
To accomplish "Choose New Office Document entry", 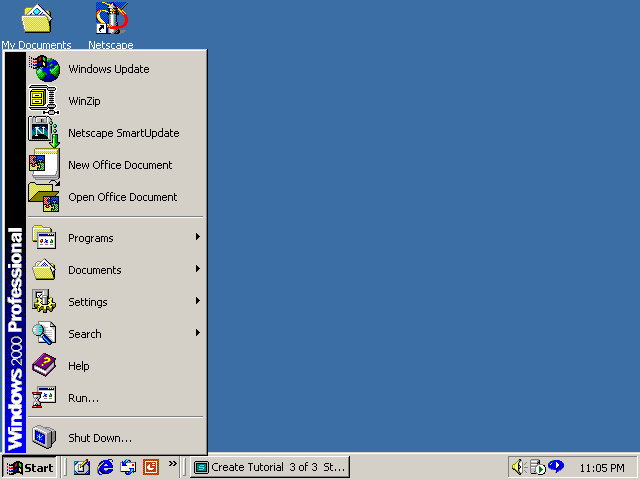I will click(x=116, y=164).
